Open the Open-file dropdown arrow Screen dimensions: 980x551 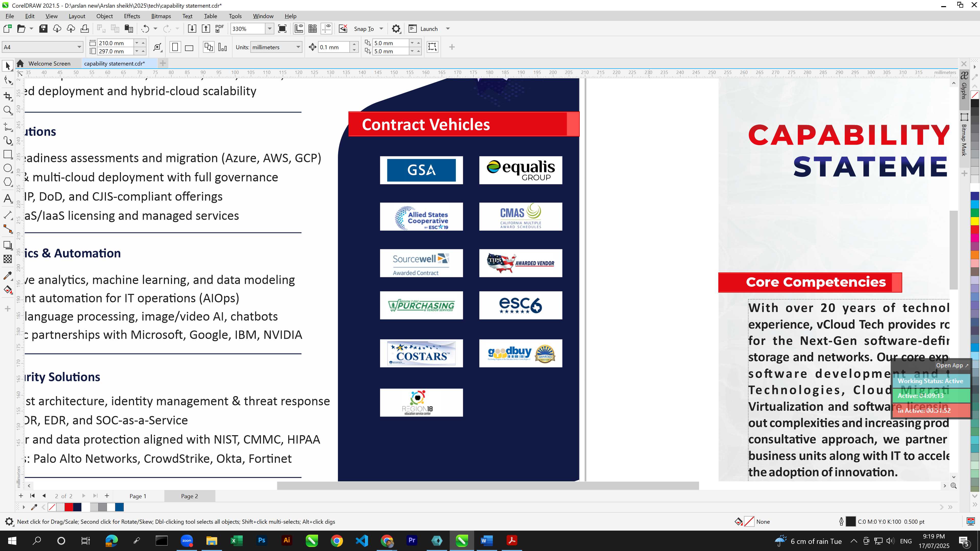(31, 29)
